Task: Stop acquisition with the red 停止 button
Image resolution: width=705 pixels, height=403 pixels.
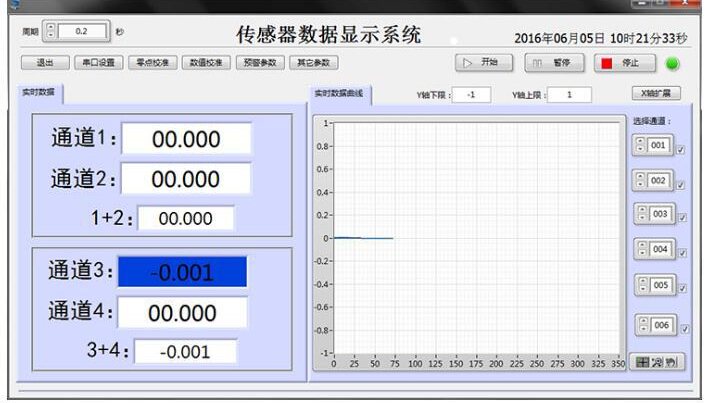Action: [625, 63]
